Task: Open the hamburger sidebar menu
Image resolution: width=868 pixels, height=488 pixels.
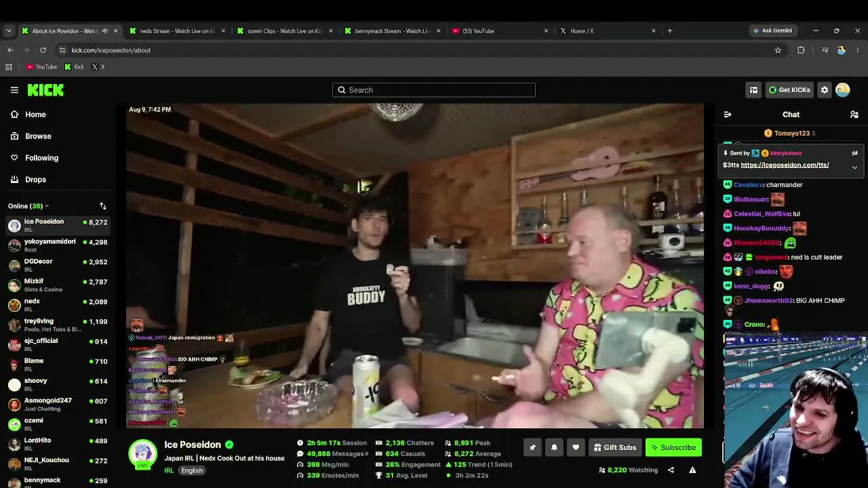Action: coord(14,89)
